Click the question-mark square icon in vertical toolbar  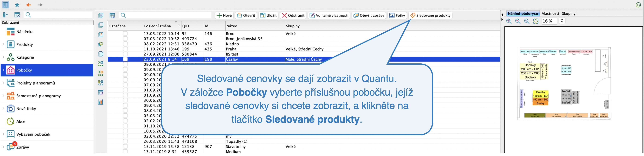[x=101, y=35]
